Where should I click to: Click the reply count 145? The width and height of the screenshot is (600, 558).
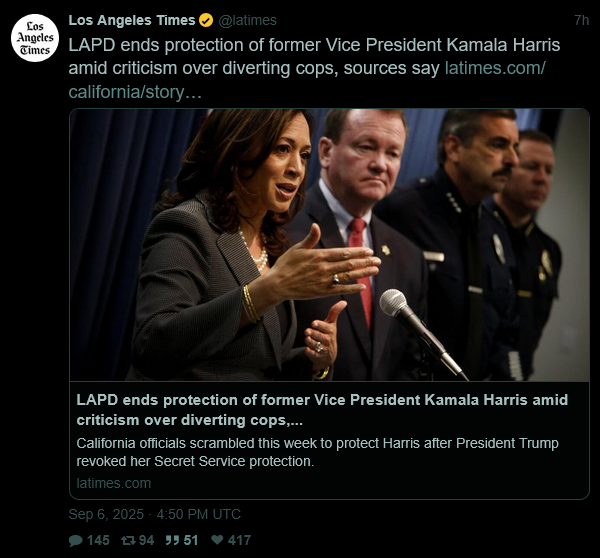pyautogui.click(x=98, y=540)
